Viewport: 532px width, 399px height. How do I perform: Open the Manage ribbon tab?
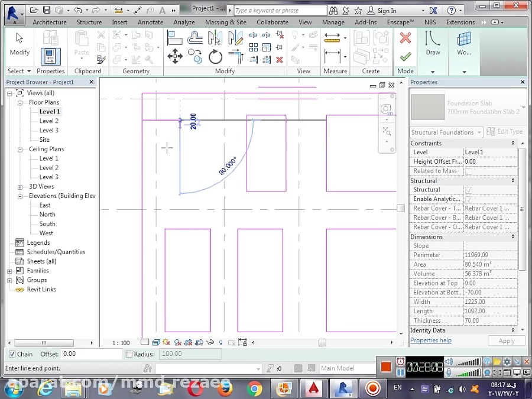(333, 22)
